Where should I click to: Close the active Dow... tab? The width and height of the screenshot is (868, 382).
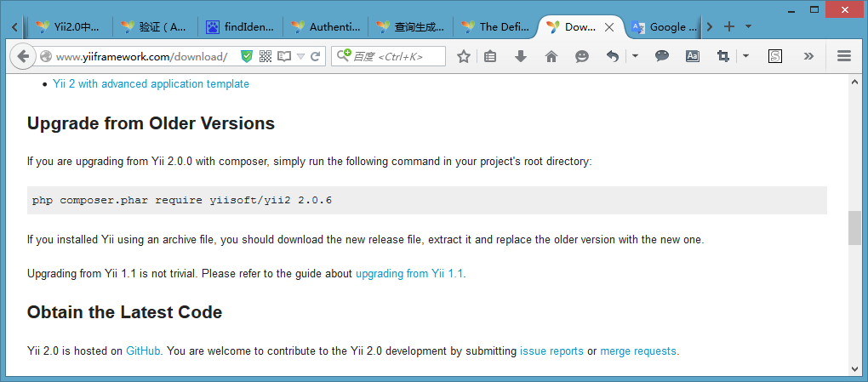point(608,27)
